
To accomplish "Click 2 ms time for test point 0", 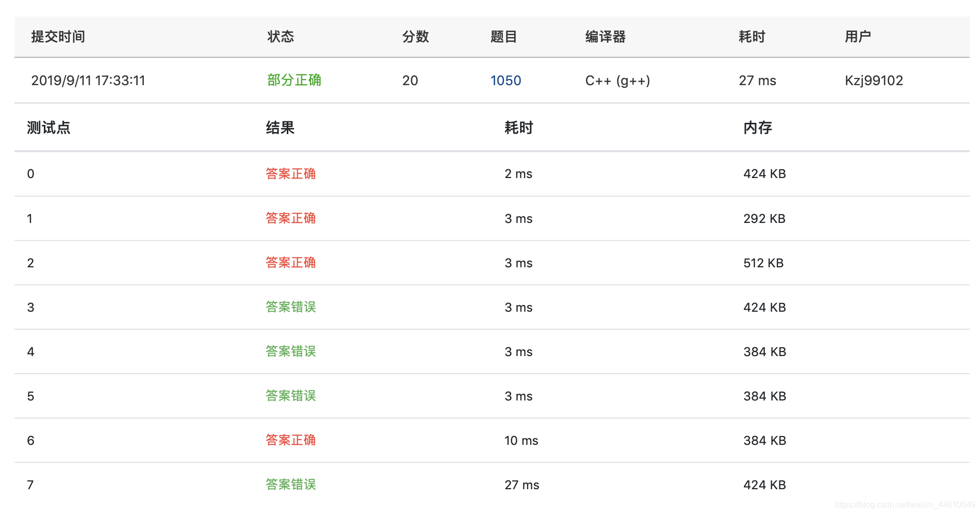I will 518,174.
